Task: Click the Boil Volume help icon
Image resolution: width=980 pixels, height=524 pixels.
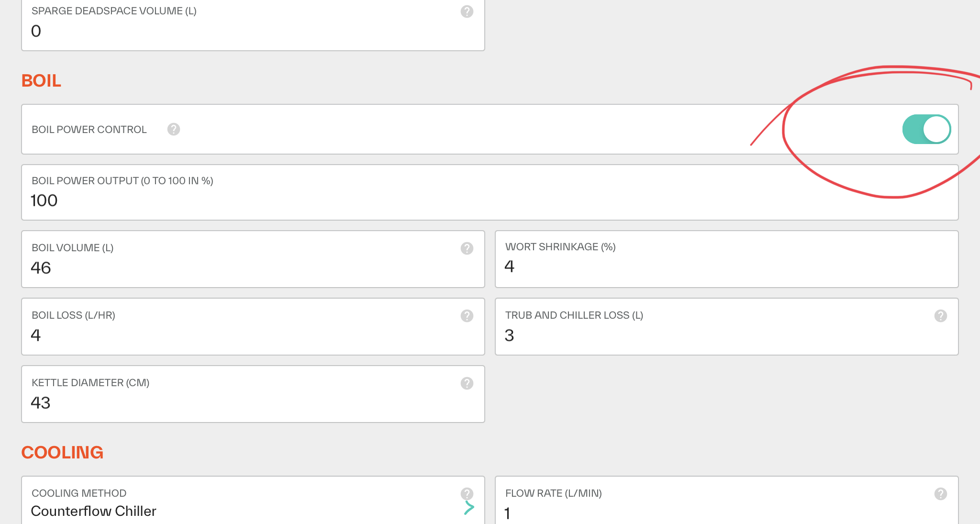Action: 467,248
